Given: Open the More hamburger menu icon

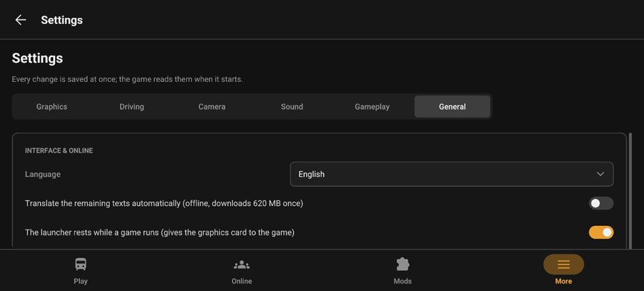Looking at the screenshot, I should (563, 264).
